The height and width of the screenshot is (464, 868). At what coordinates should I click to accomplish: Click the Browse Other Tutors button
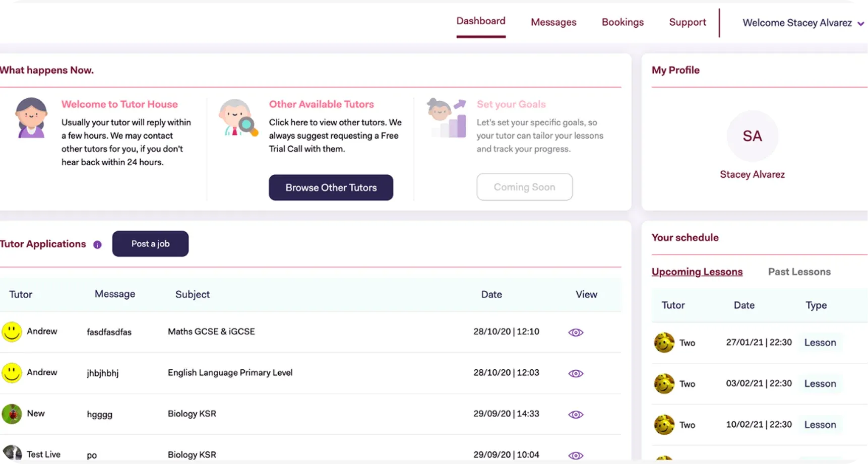[x=331, y=187]
